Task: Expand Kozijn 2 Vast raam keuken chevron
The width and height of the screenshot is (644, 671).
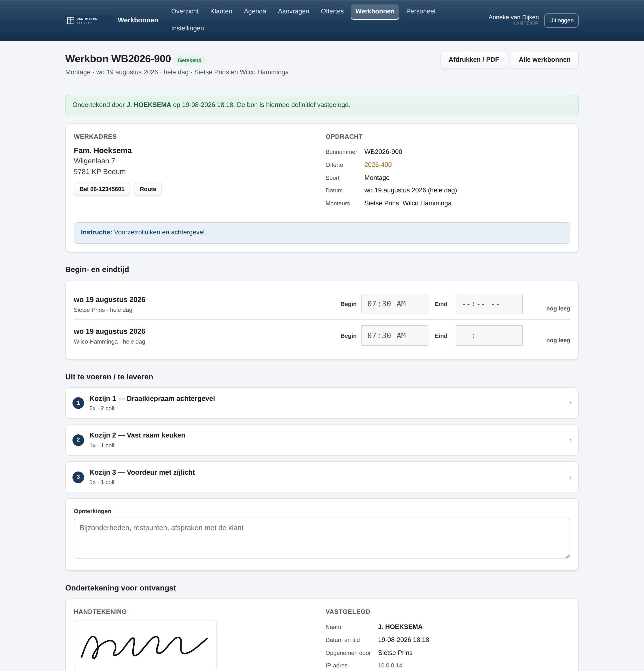Action: click(570, 440)
